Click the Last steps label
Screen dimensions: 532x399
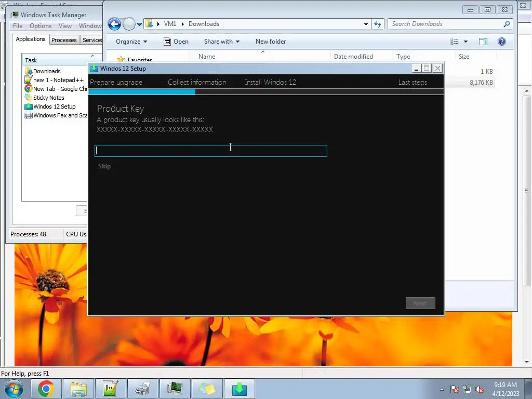click(x=413, y=82)
